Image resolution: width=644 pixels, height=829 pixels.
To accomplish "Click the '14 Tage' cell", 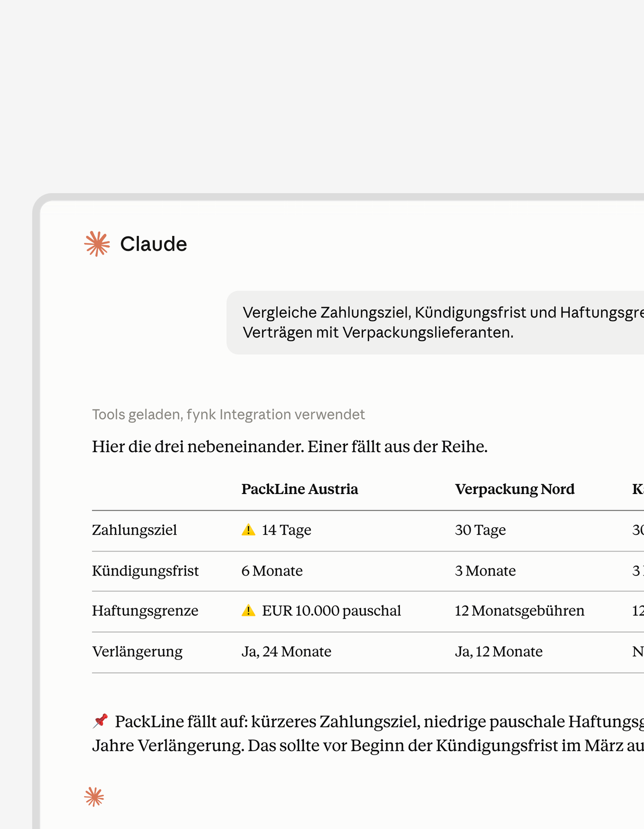I will (286, 530).
